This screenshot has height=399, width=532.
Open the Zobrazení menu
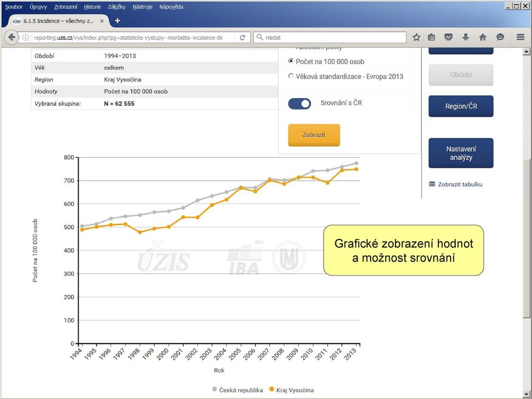click(x=65, y=7)
